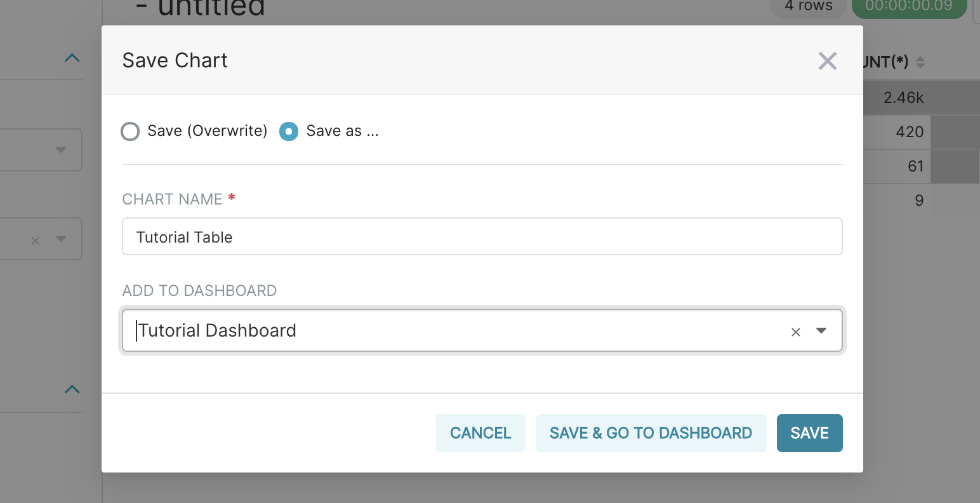Choose the Save as ... radio option

(x=289, y=131)
